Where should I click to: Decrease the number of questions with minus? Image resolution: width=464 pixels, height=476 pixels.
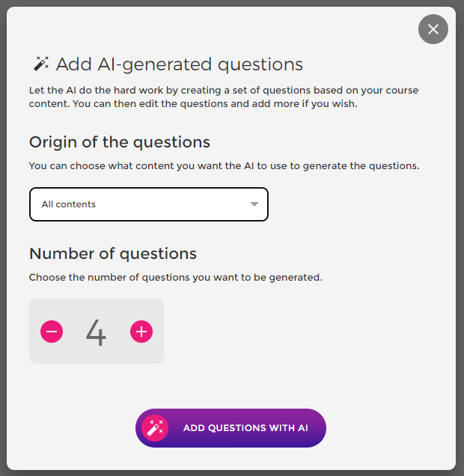click(52, 331)
